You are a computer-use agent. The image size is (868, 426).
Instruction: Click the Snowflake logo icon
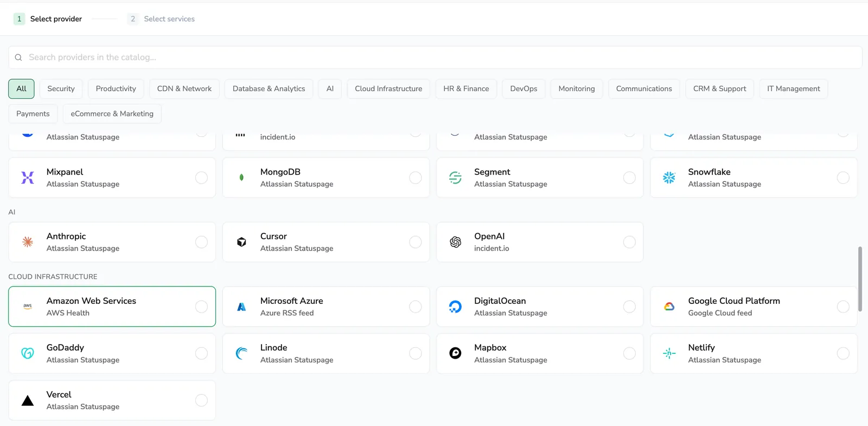669,177
